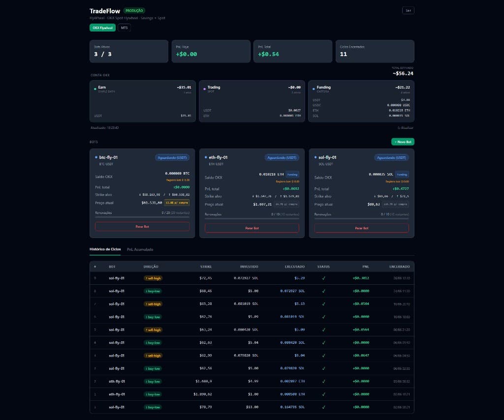This screenshot has height=420, width=504.
Task: Click the Trading account status dot
Action: coord(204,89)
